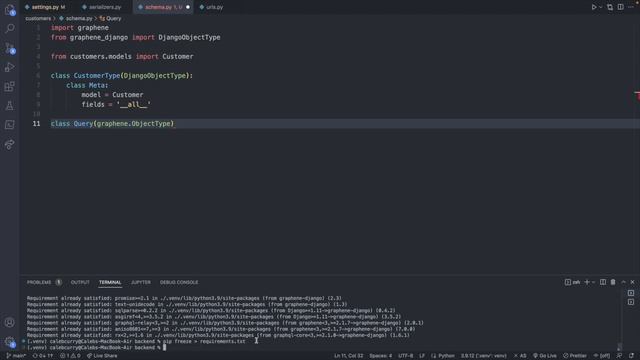Change indentation via Spaces: 4
640x360 pixels.
tap(380, 356)
